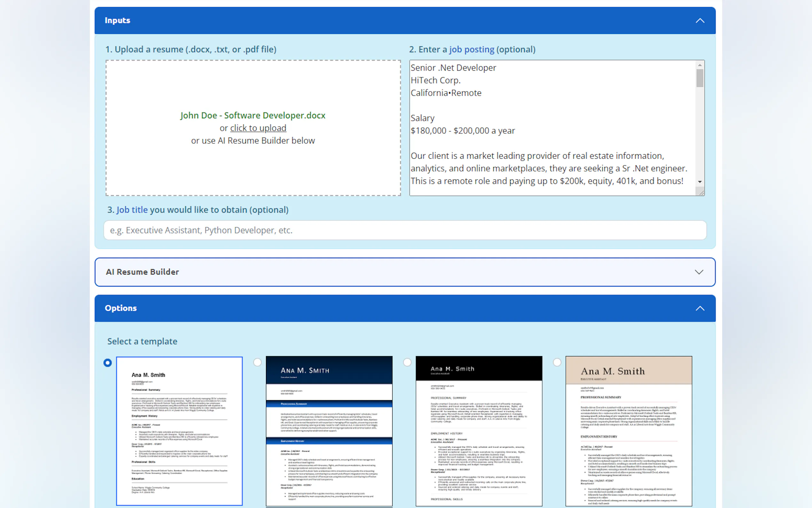The height and width of the screenshot is (508, 812).
Task: Click the navy blue resume template thumbnail
Action: click(x=329, y=431)
